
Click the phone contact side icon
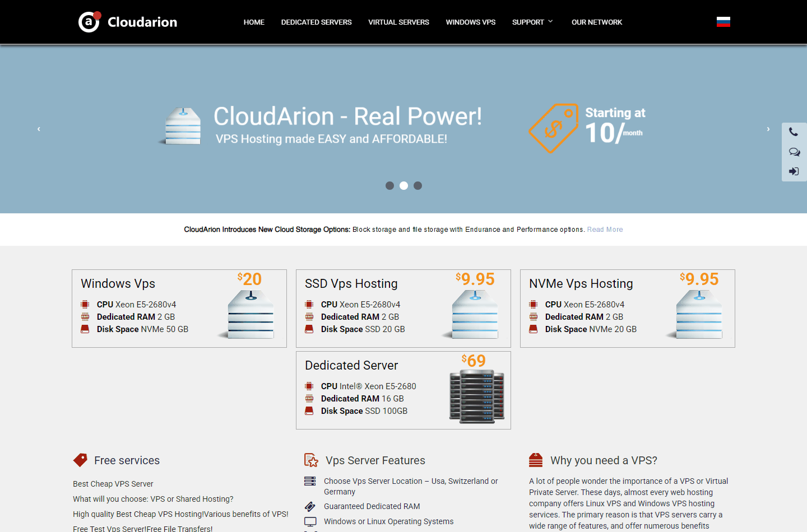pos(794,132)
